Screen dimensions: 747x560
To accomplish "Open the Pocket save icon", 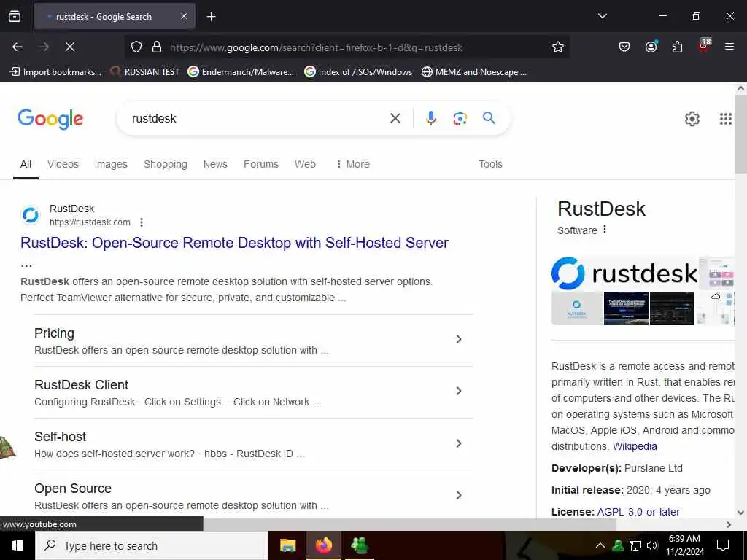I will (x=624, y=47).
